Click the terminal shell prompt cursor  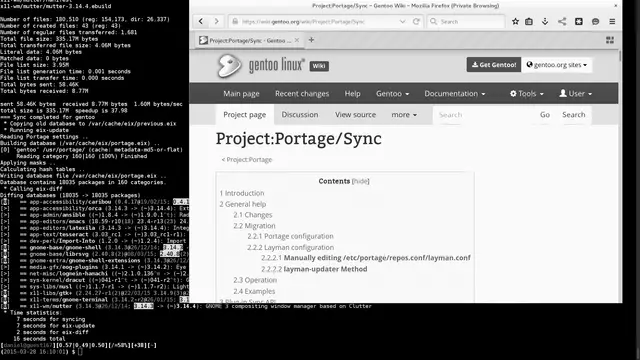coord(80,352)
